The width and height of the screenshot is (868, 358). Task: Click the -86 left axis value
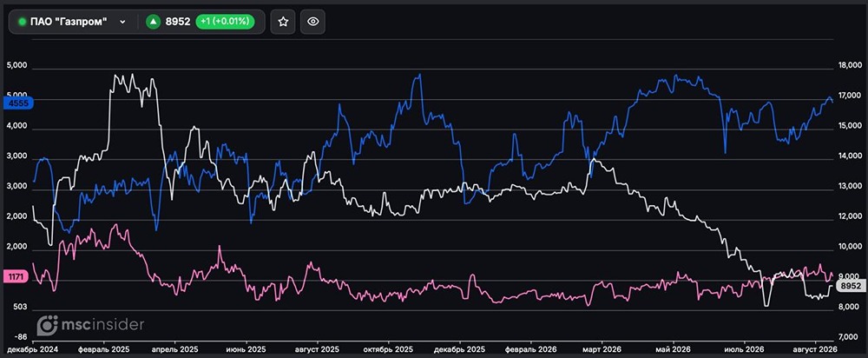pyautogui.click(x=19, y=336)
